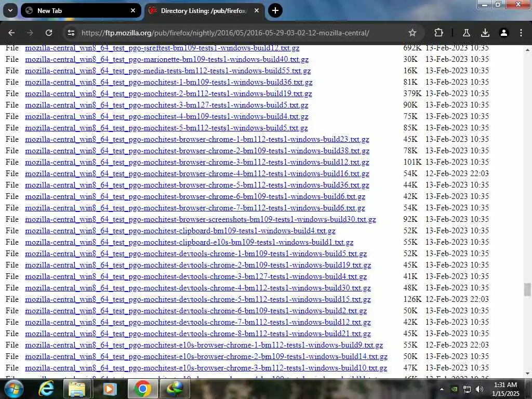Screen dimensions: 532x399
Task: Click the page scrollbar thumb
Action: point(527,289)
